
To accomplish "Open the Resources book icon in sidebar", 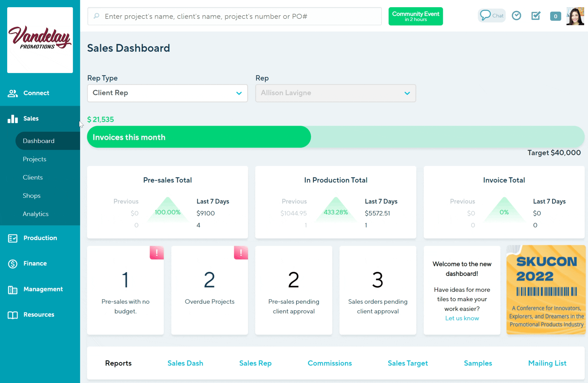I will click(x=13, y=315).
